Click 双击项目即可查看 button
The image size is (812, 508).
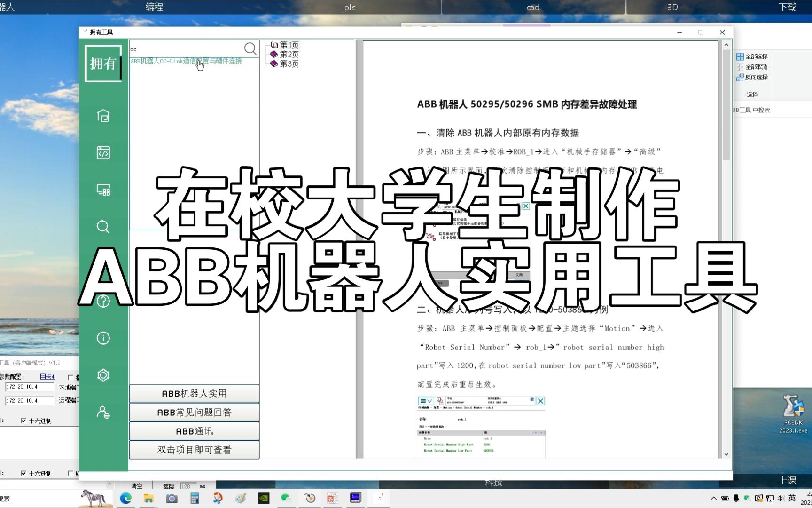(194, 450)
